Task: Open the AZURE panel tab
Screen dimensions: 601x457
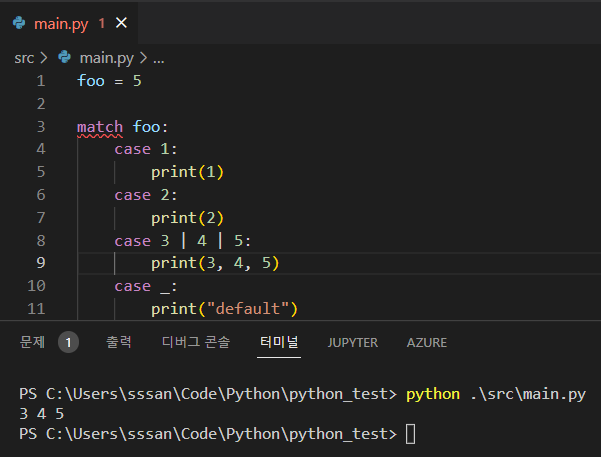Action: tap(426, 342)
